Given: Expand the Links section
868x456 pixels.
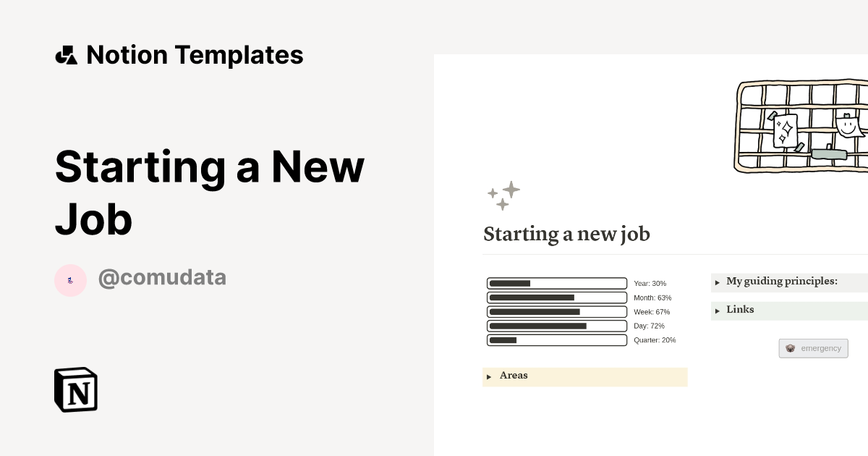Looking at the screenshot, I should 740,310.
